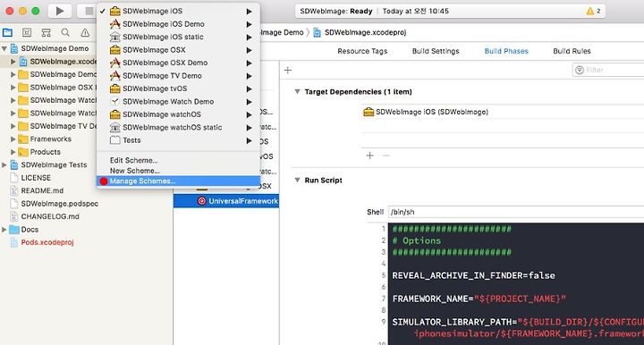This screenshot has width=644, height=345.
Task: Expand the Products folder
Action: tap(13, 152)
